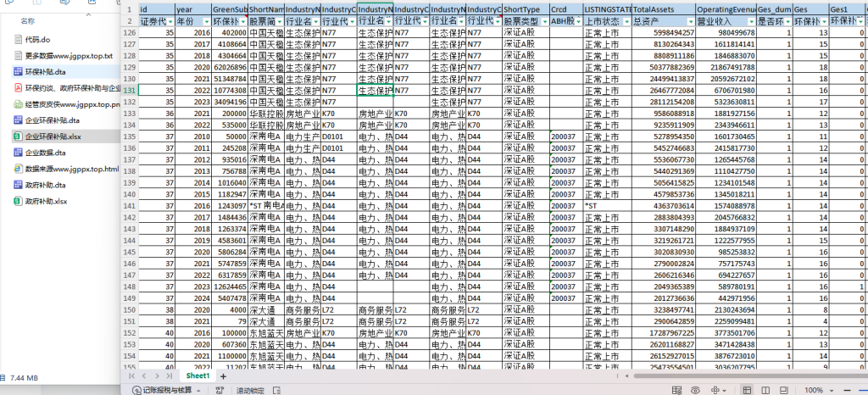Screen dimensions: 868x395
Task: Click the *ST listing status cell in row 141
Action: [x=608, y=206]
